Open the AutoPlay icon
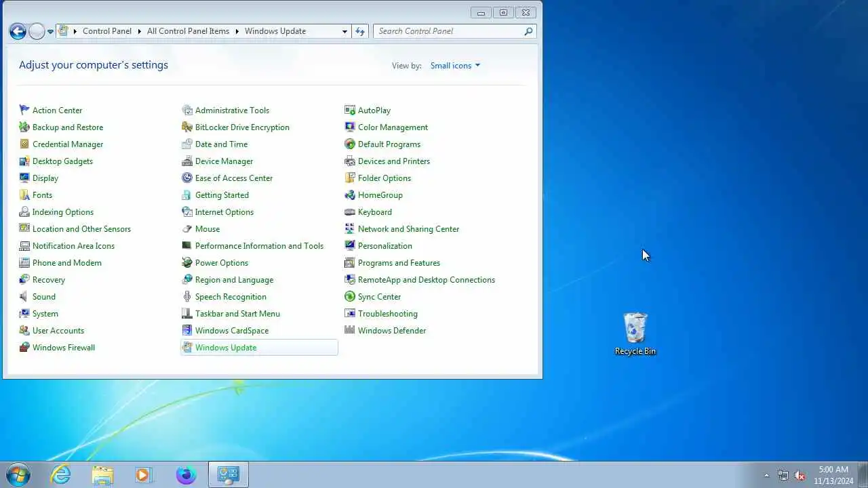The image size is (868, 488). coord(350,110)
